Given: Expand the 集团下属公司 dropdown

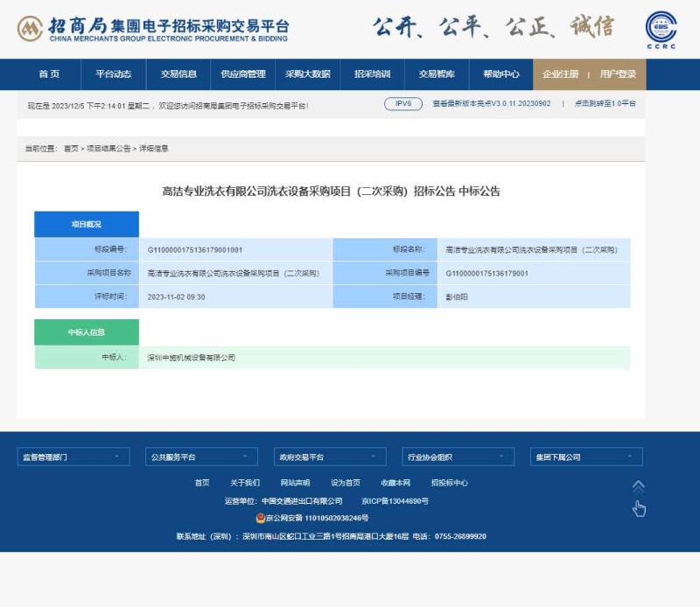Looking at the screenshot, I should pos(586,457).
